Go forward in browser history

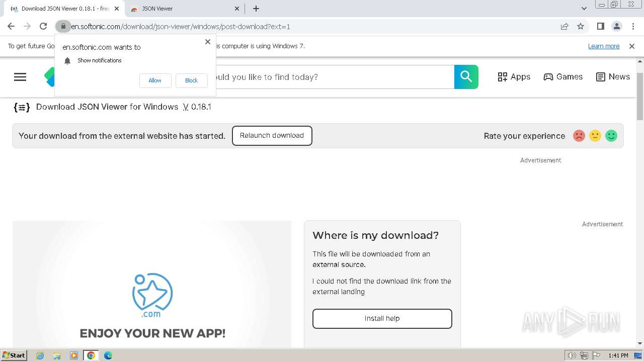point(27,26)
